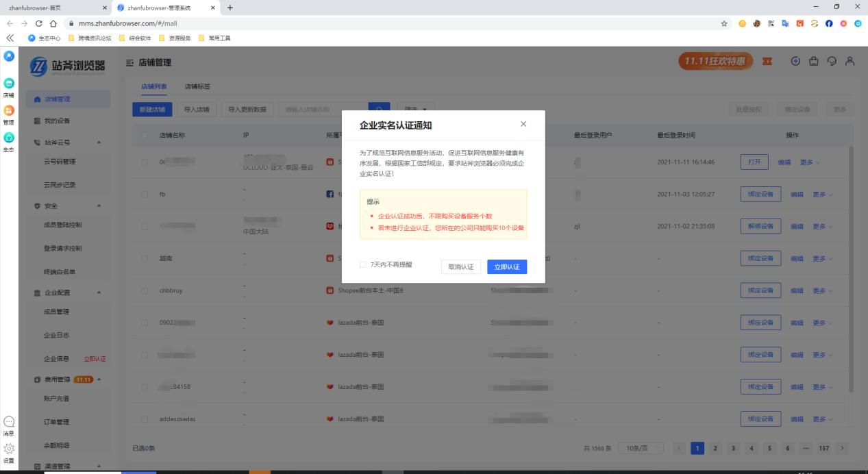Collapse the 费用管理 sidebar section
868x474 pixels.
[98, 379]
